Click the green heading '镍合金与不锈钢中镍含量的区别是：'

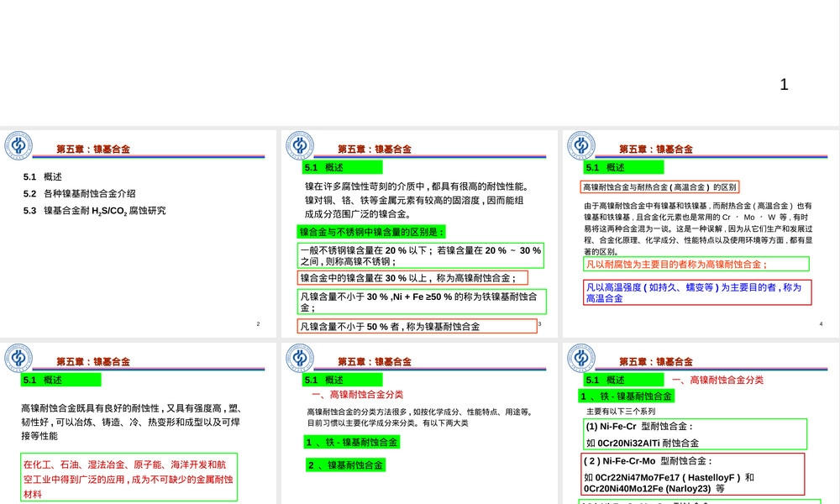click(371, 232)
